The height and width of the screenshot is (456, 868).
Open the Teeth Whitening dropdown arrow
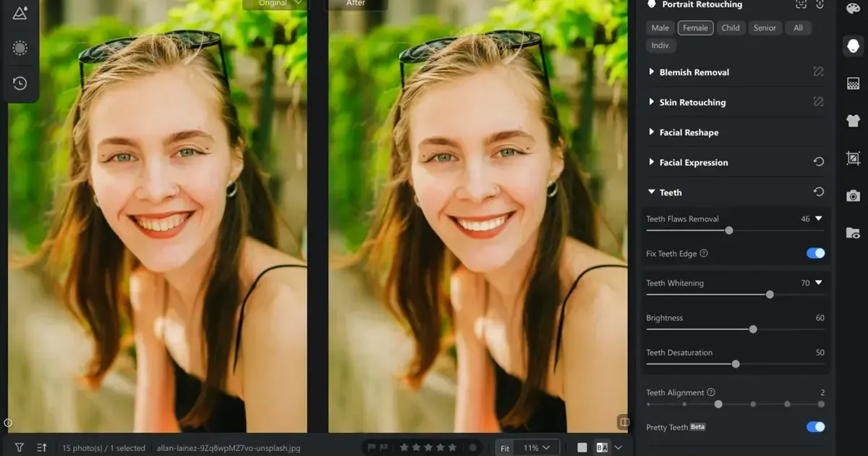coord(819,283)
